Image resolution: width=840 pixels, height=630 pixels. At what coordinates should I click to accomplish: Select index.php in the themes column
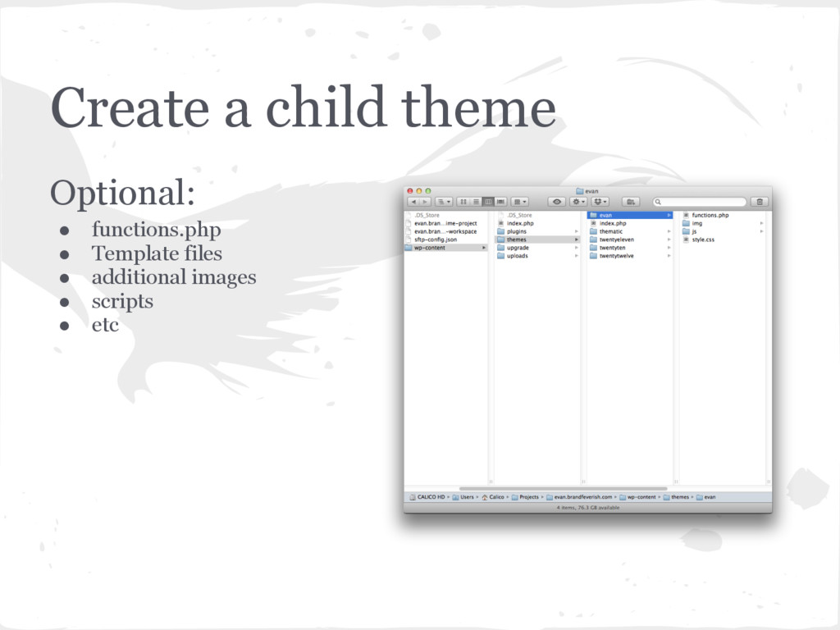630,223
